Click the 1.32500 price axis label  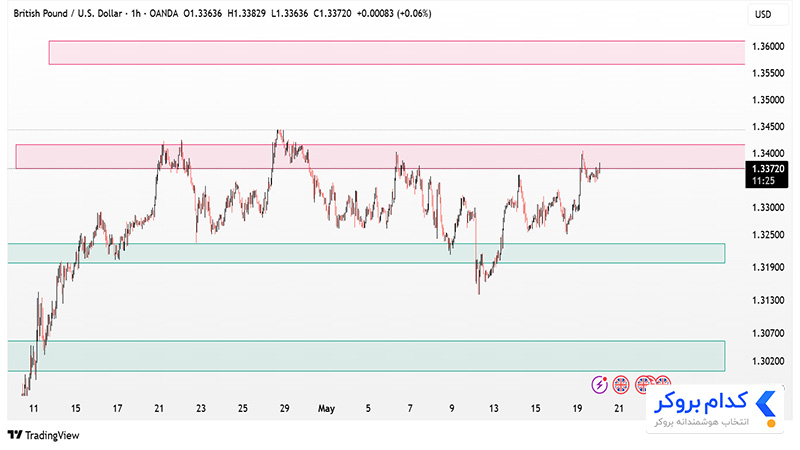(768, 235)
